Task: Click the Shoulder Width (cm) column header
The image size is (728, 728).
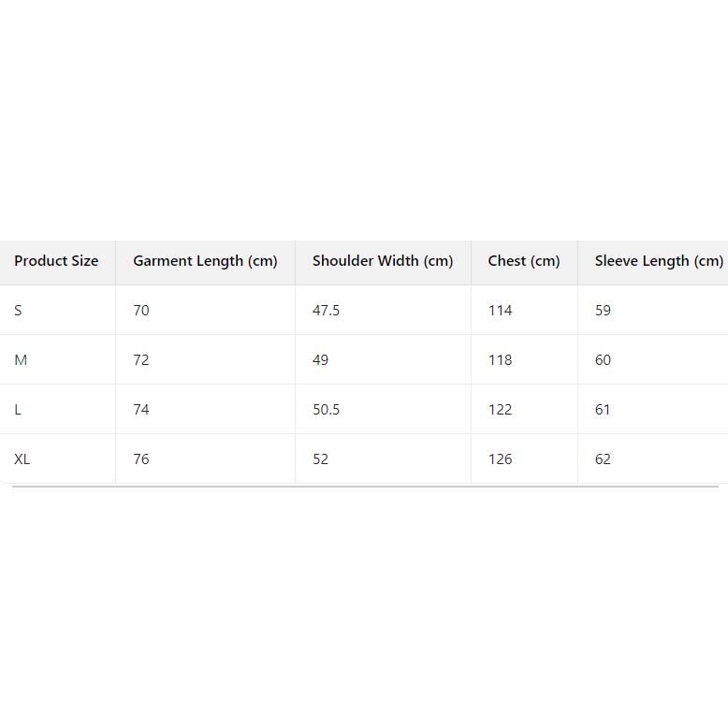Action: coord(383,261)
